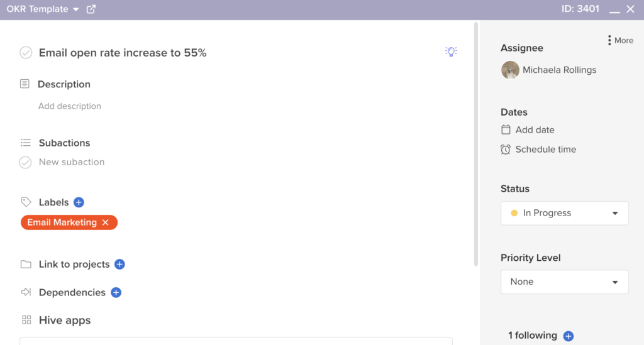Screen dimensions: 644x345
Task: Click the lightbulb suggestions icon
Action: (451, 52)
